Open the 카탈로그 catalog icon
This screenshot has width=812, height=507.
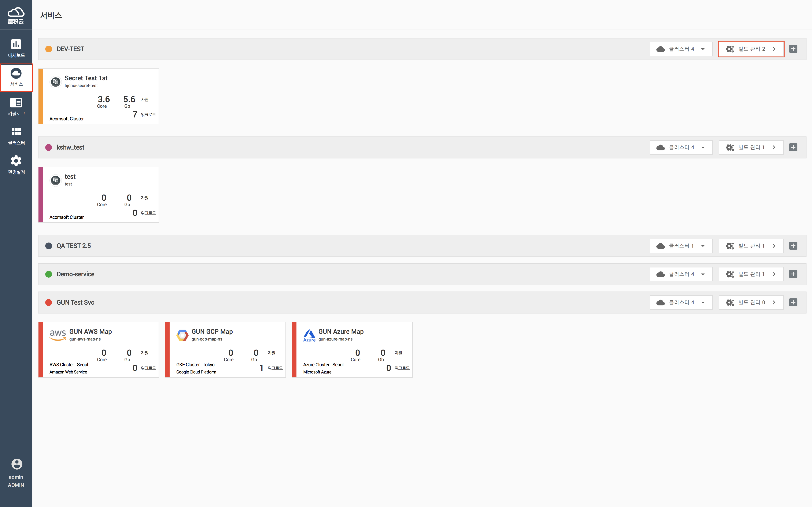[x=16, y=103]
